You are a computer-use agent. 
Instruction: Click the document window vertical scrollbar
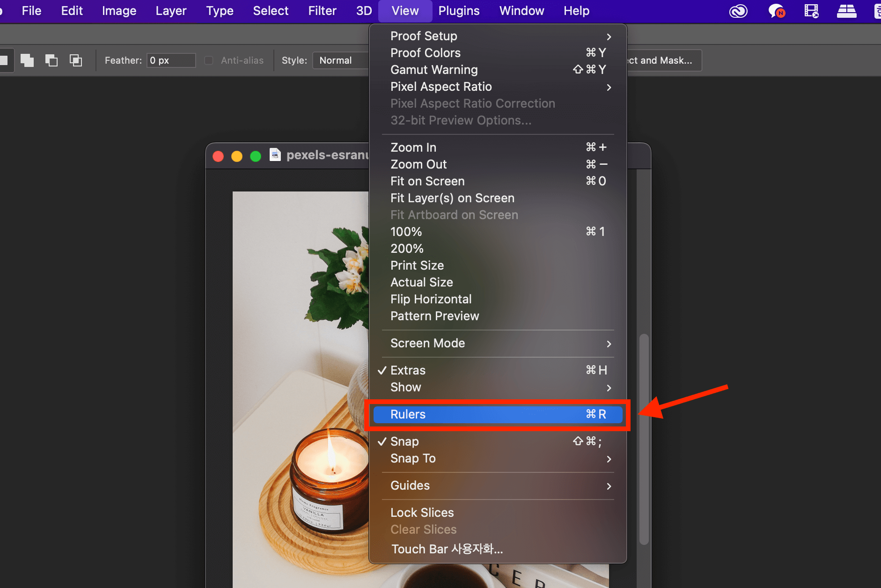pyautogui.click(x=644, y=439)
